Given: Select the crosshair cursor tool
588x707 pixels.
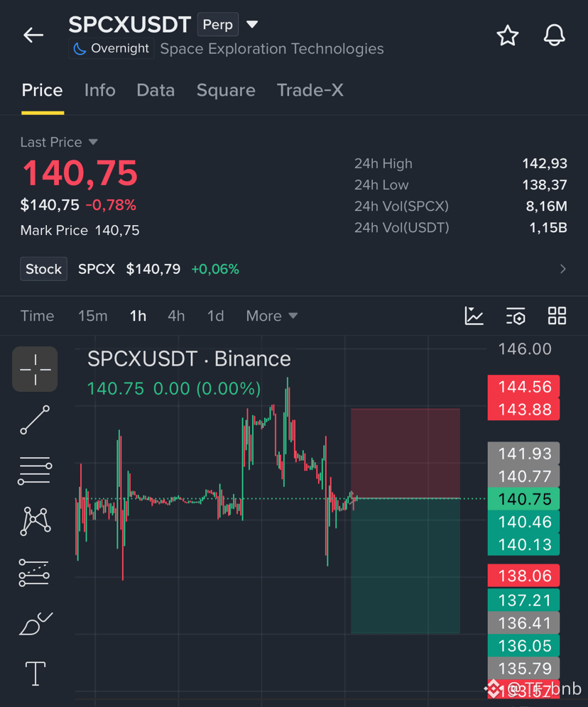Looking at the screenshot, I should pos(35,369).
